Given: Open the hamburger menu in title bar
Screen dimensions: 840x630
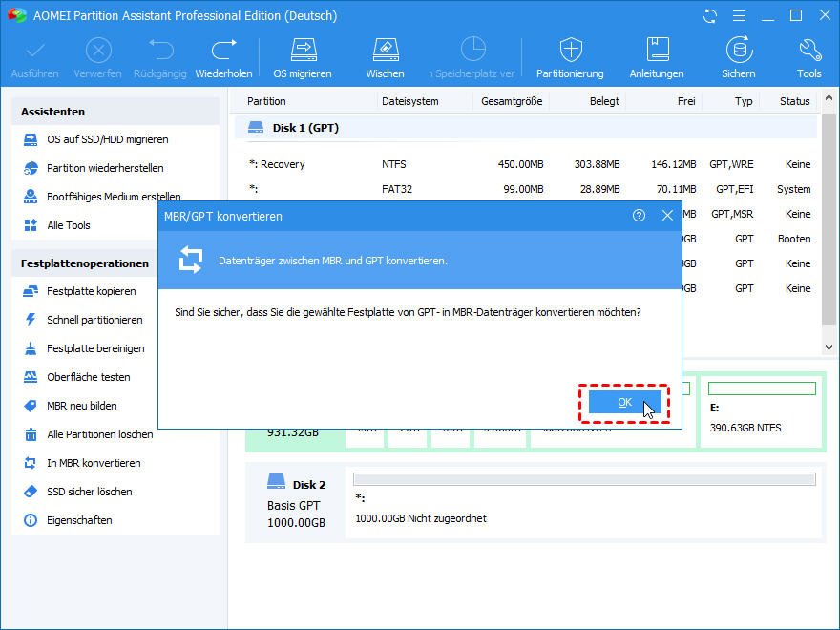Looking at the screenshot, I should 739,16.
